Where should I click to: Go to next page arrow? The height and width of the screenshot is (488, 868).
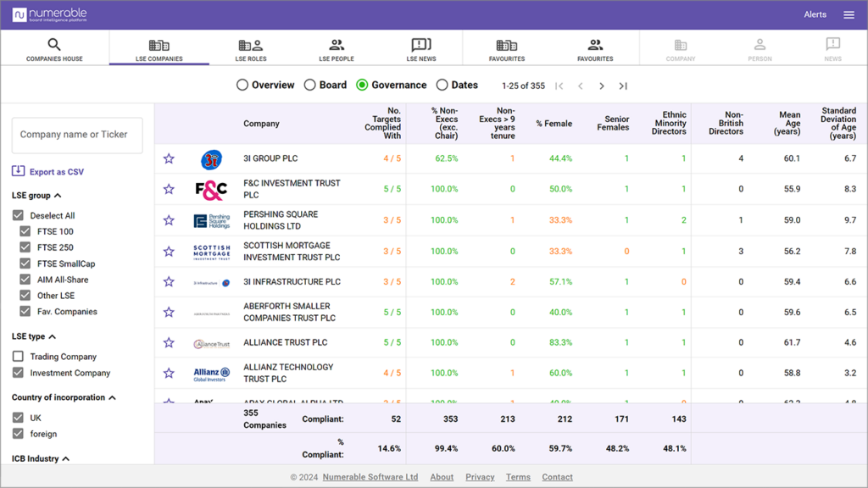coord(602,86)
